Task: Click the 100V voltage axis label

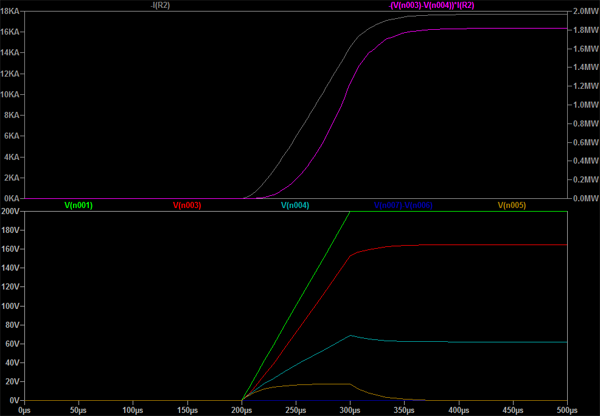Action: (10, 306)
